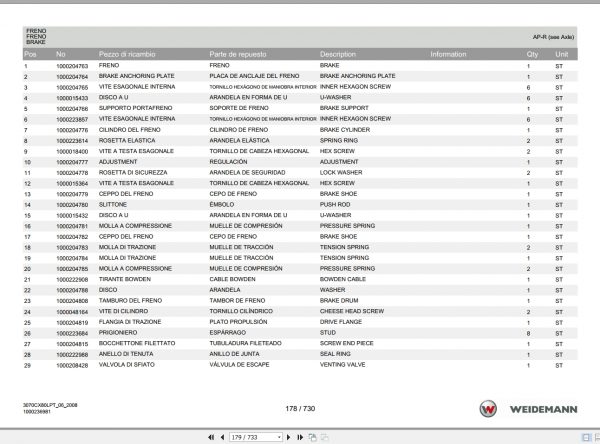Click 'PUSH ROD' description
600x444 pixels.
tap(335, 205)
